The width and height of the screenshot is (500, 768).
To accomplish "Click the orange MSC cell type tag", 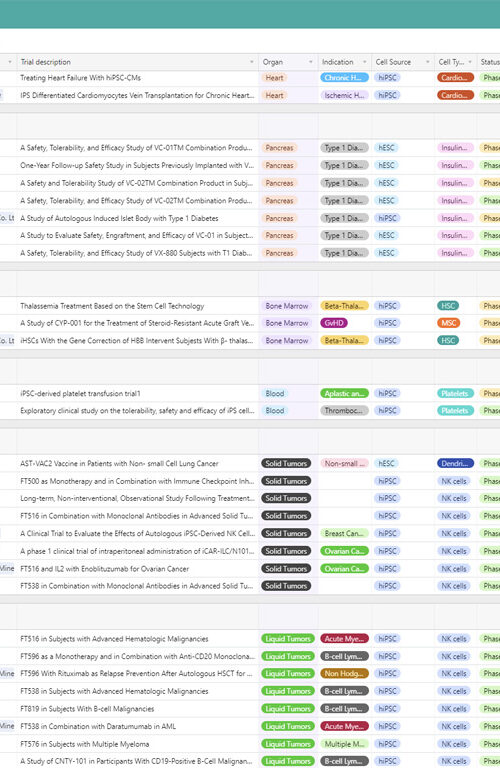I will tap(448, 323).
